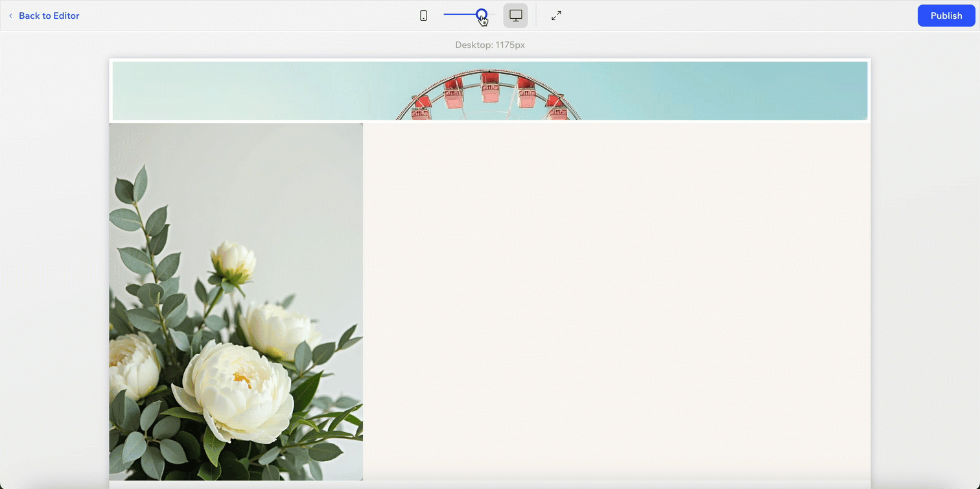
Task: Click the teal sky on the banner's right side
Action: pyautogui.click(x=745, y=91)
